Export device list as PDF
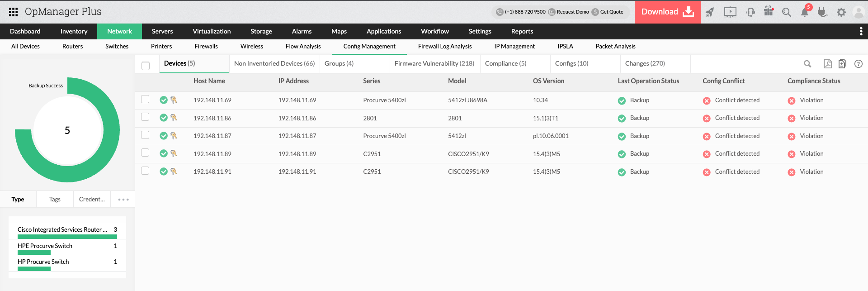 pyautogui.click(x=828, y=64)
